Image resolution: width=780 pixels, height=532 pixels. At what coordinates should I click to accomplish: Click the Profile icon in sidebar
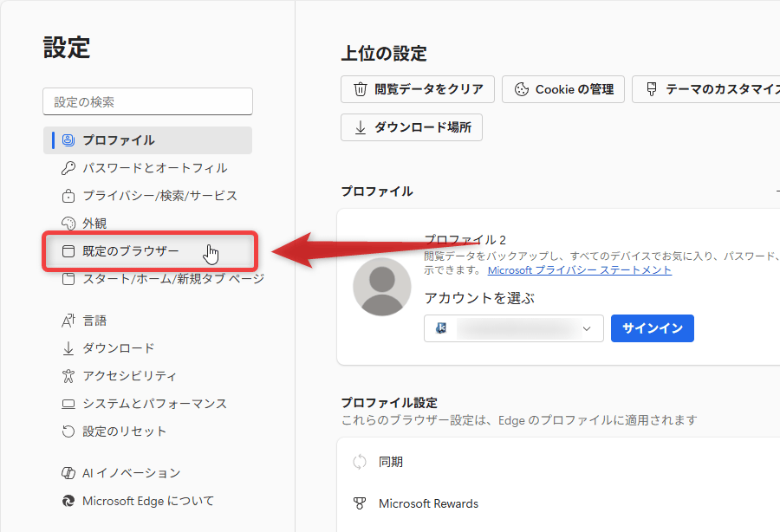[x=68, y=140]
